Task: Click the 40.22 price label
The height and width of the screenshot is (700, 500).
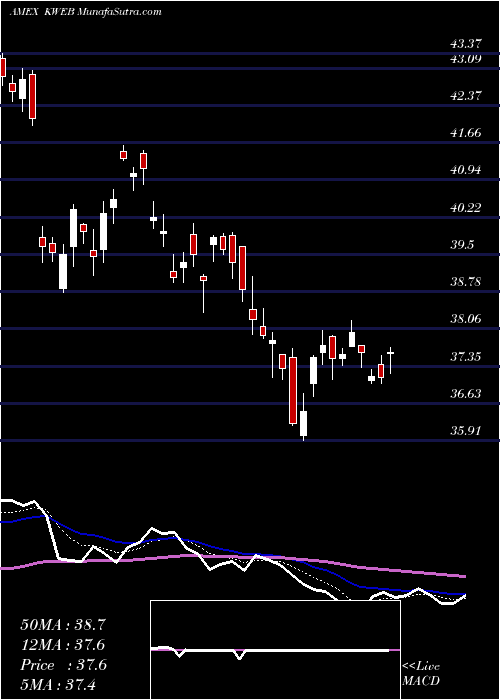Action: click(466, 208)
